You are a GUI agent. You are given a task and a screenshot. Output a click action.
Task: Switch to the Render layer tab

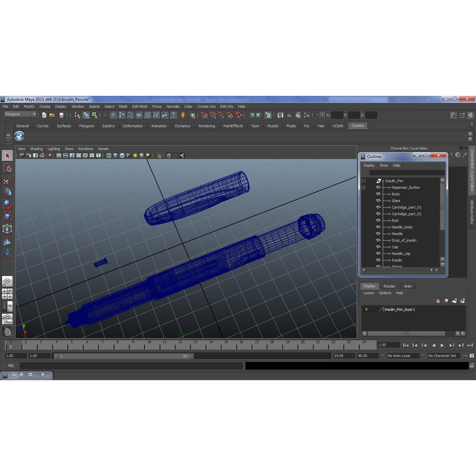389,286
